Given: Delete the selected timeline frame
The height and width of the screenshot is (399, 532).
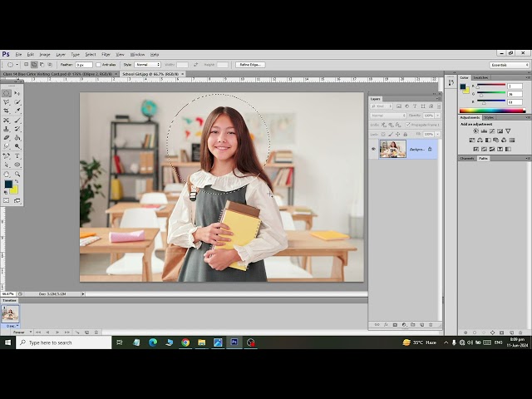Looking at the screenshot, I should [96, 332].
